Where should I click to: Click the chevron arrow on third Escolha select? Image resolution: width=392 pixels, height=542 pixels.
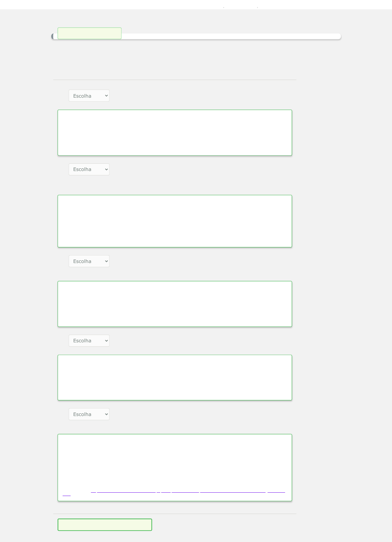[x=106, y=262]
